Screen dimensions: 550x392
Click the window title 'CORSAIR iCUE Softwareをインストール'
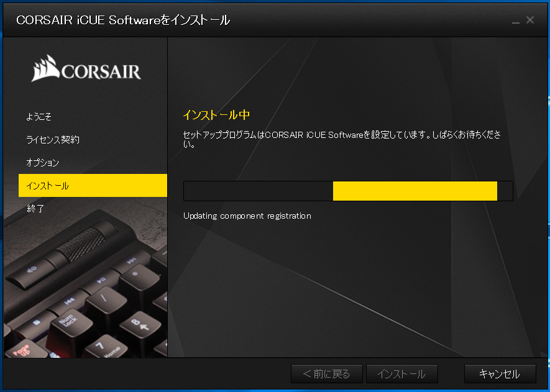(x=123, y=20)
